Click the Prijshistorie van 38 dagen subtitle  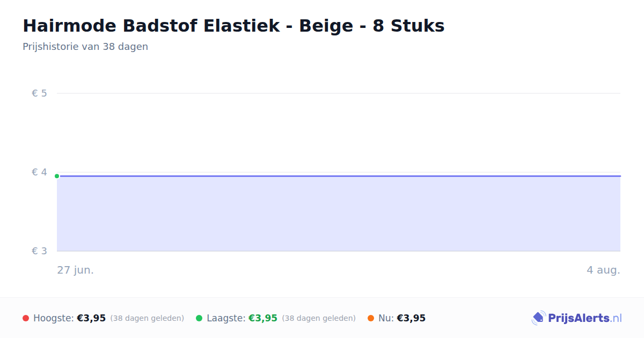85,47
